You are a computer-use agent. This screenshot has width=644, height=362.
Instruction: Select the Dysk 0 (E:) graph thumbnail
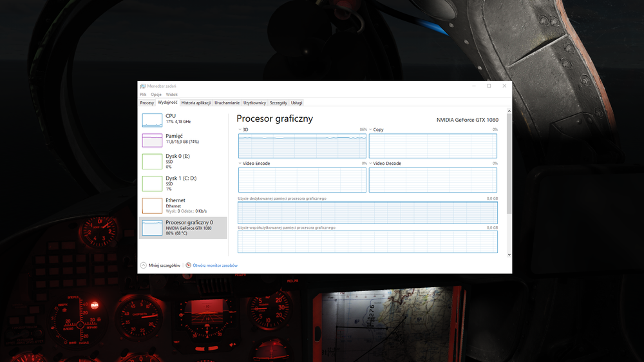[x=152, y=162]
